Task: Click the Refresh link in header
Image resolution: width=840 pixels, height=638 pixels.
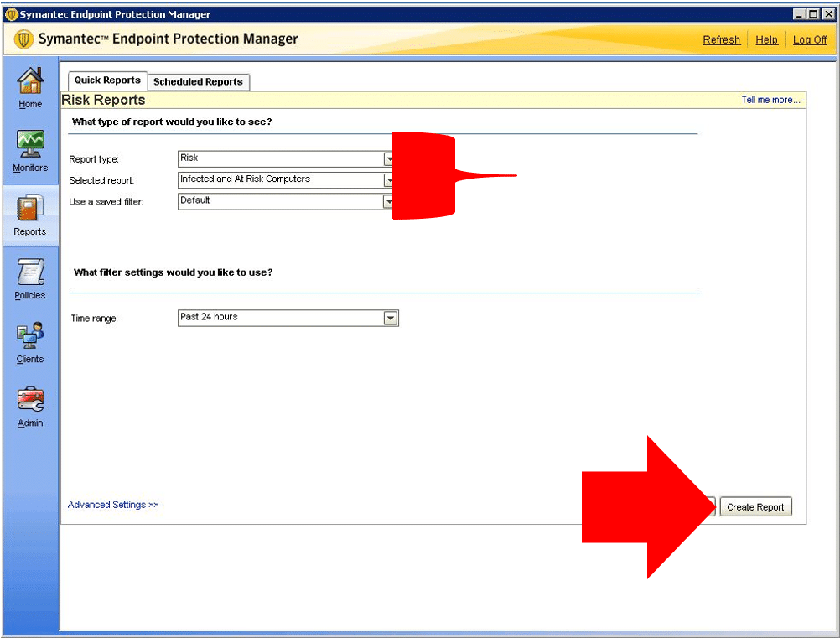Action: [721, 40]
